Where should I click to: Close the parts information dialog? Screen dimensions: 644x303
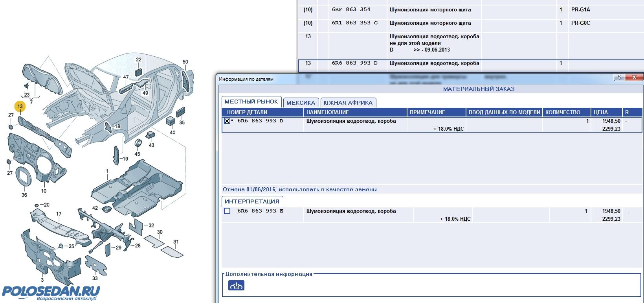tap(634, 78)
